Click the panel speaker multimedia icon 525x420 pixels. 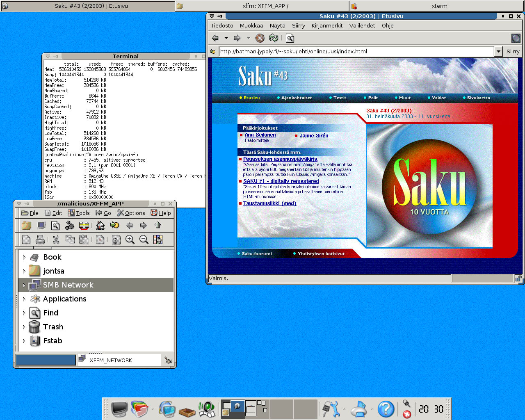pos(207,409)
